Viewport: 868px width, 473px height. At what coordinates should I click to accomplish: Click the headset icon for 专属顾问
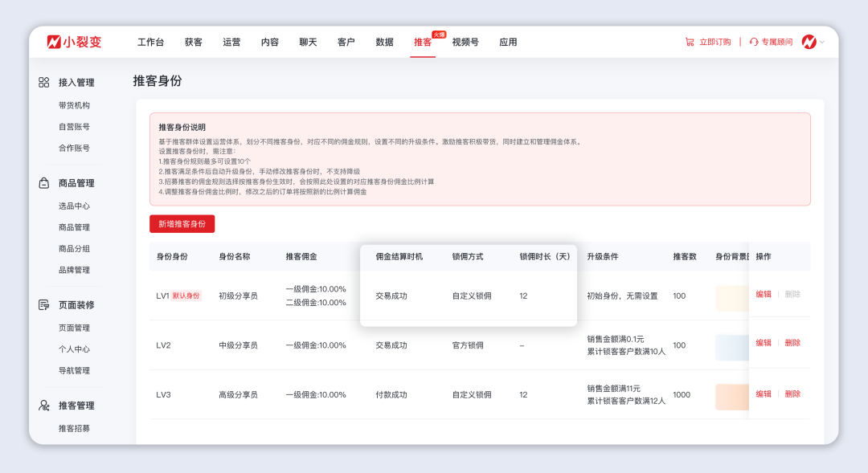point(753,42)
